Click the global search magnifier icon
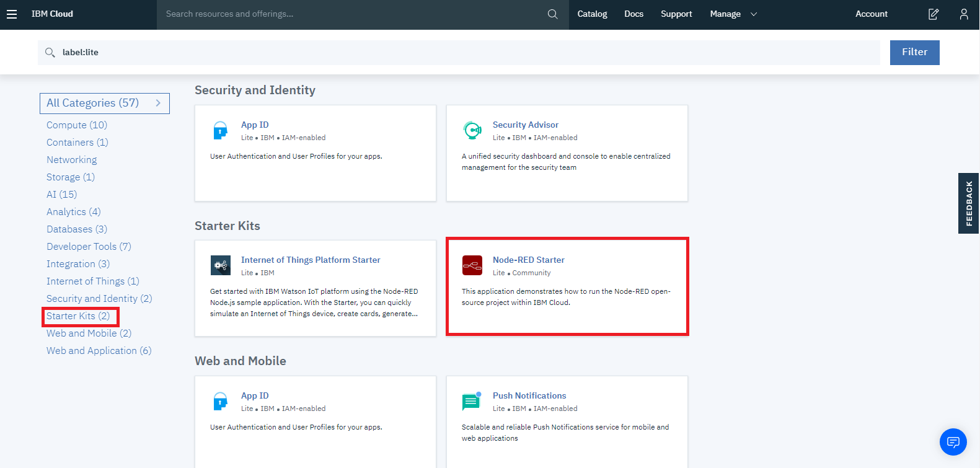 pyautogui.click(x=552, y=14)
